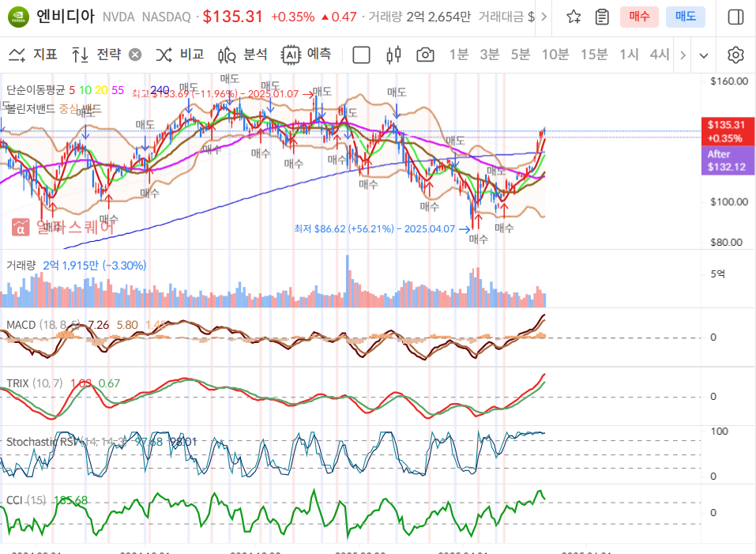The width and height of the screenshot is (756, 554).
Task: Remove the active 전략 with the X icon
Action: (136, 55)
